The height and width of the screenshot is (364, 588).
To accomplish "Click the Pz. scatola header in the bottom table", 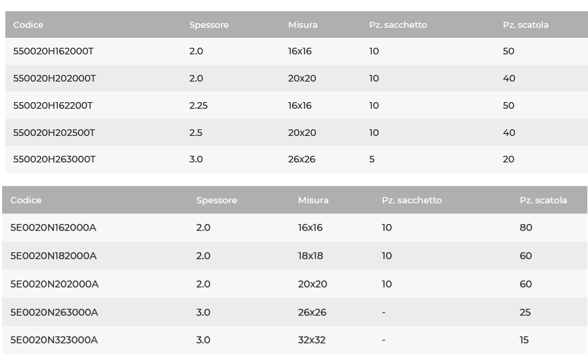I will 543,200.
